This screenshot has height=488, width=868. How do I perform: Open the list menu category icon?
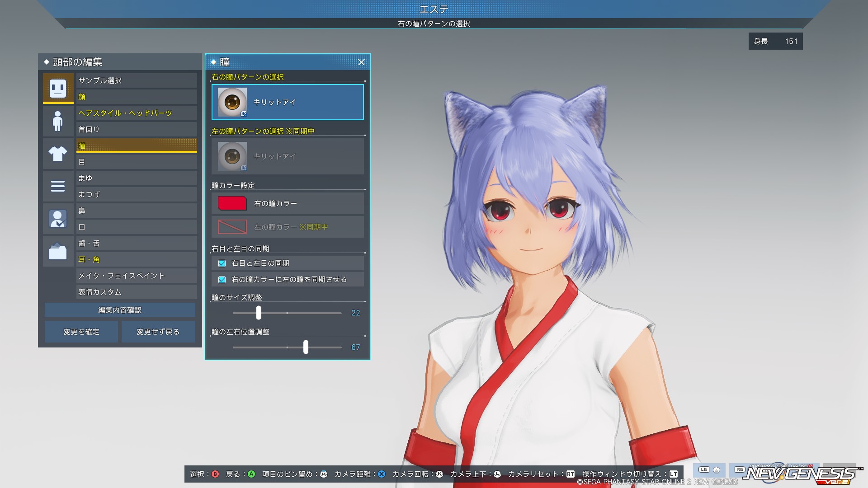(x=58, y=186)
